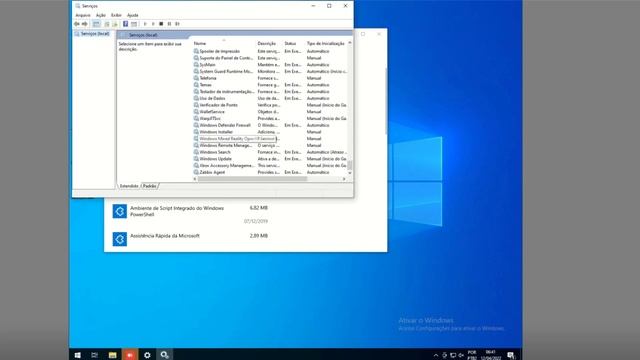Click the Serviços taskbar icon
Image resolution: width=640 pixels, height=360 pixels.
(164, 355)
